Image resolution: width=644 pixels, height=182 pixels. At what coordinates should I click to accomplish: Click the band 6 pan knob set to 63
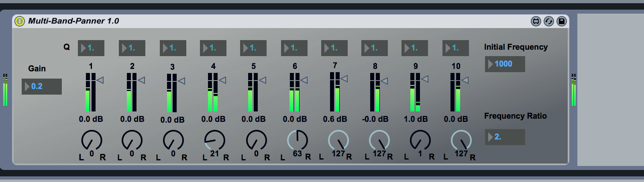297,140
